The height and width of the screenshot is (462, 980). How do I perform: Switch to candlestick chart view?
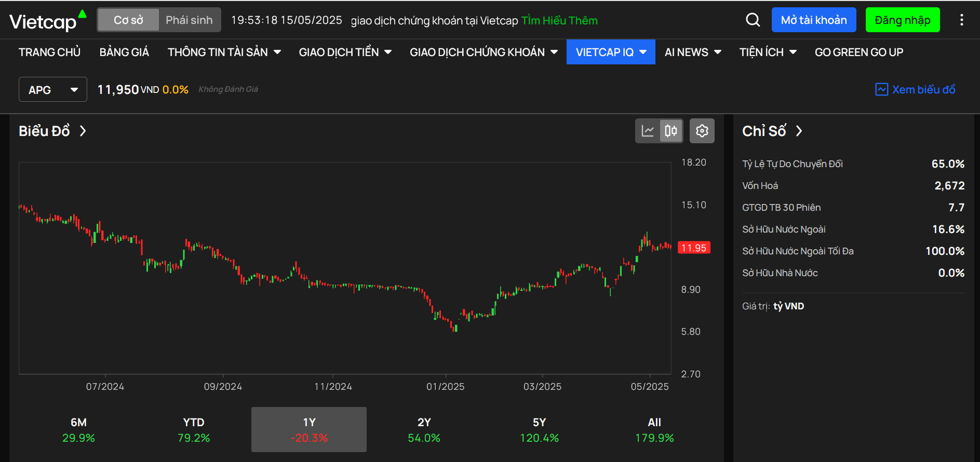click(x=671, y=131)
